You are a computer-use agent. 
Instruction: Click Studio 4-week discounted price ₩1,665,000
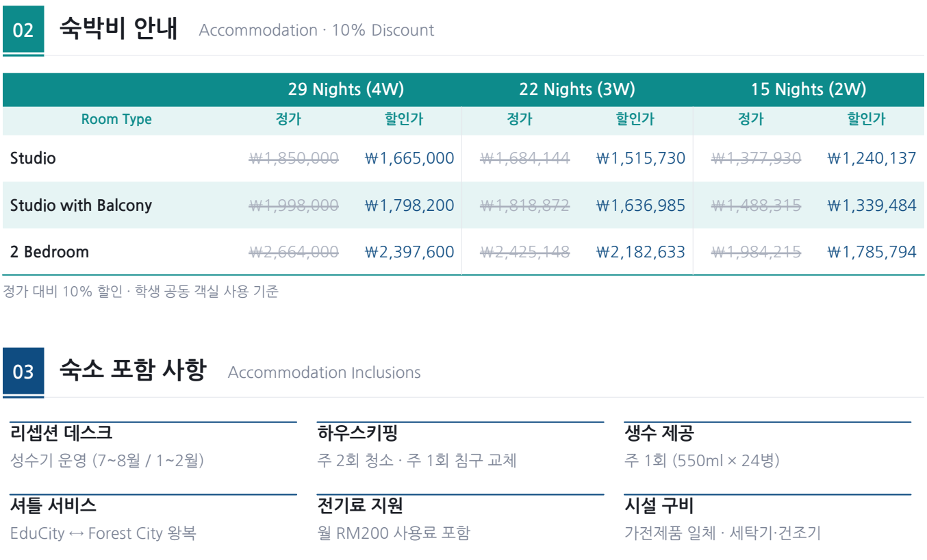[409, 158]
